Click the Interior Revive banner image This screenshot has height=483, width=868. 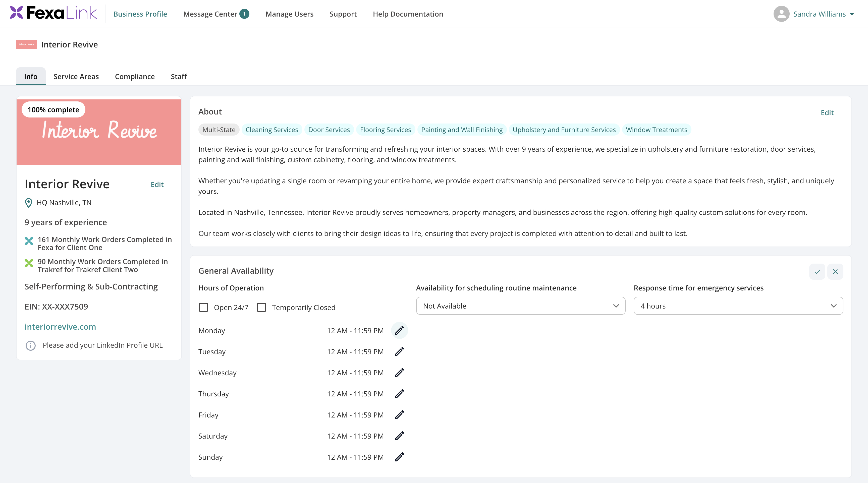(99, 132)
